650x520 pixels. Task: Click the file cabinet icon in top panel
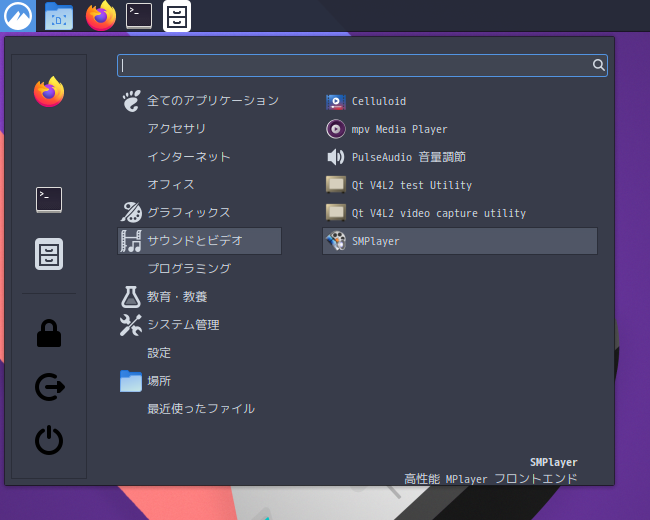click(177, 16)
